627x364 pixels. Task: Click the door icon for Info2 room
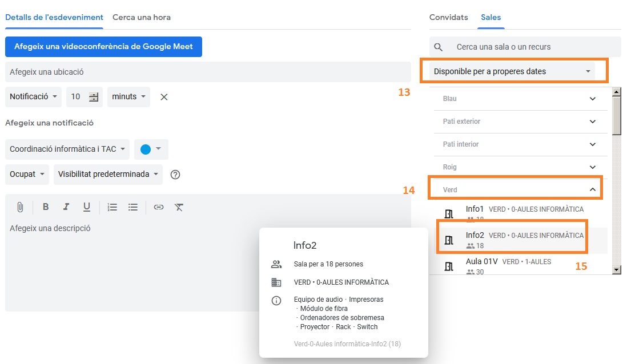[449, 240]
